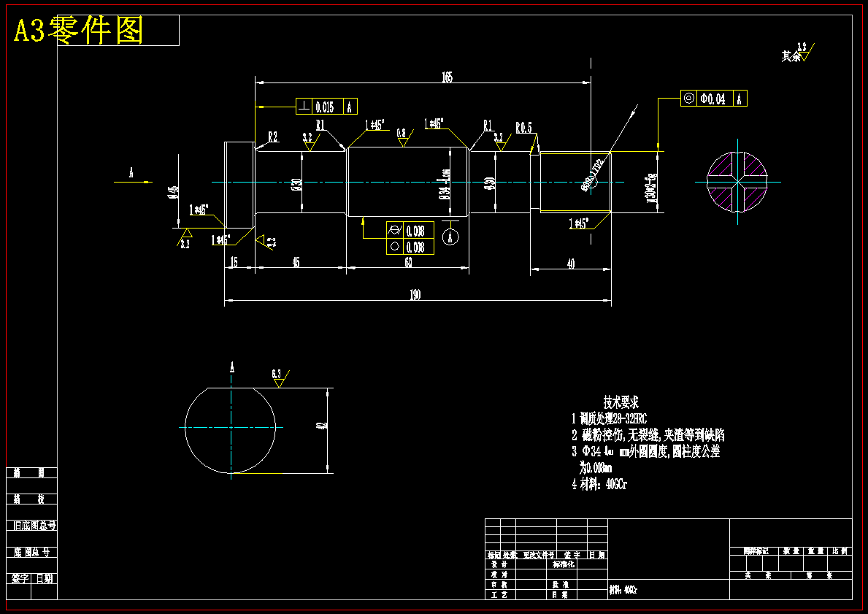Select the "190" overall length dimension
This screenshot has width=868, height=614.
click(415, 295)
